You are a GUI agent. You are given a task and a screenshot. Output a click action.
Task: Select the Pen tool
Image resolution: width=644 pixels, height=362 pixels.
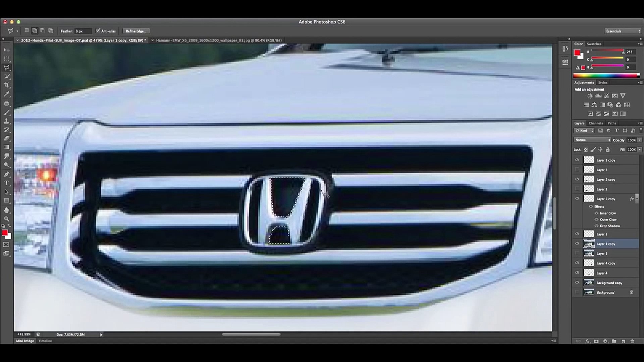pos(7,174)
